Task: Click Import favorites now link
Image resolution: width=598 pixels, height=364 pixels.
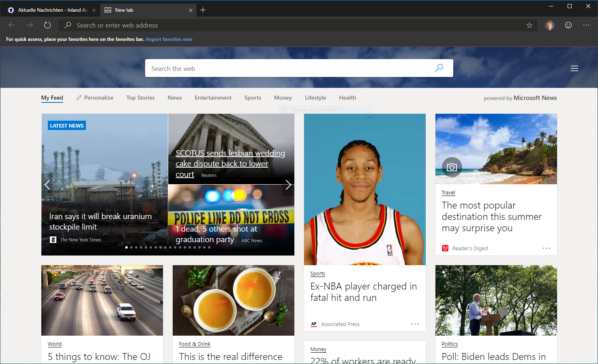Action: click(x=169, y=39)
